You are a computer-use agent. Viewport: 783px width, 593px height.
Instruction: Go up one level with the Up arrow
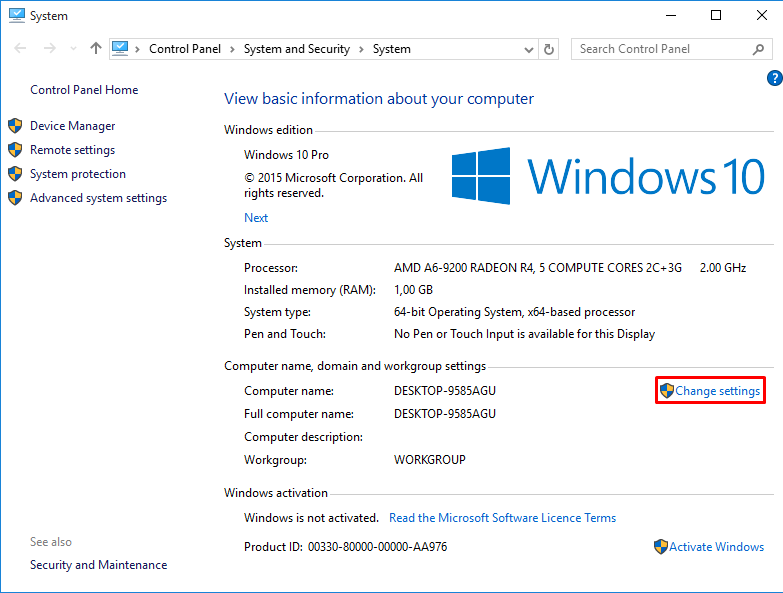coord(96,48)
